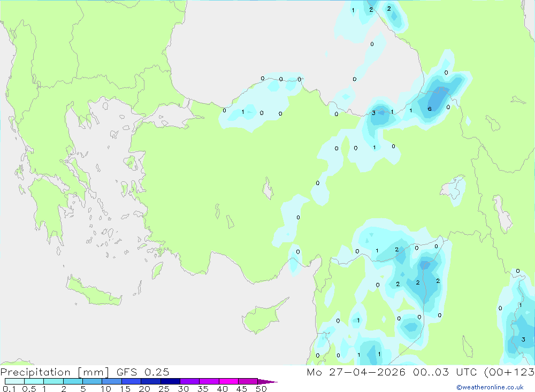Click the 0.1–0.5 mm palest legend swatch
The width and height of the screenshot is (535, 392).
tap(14, 381)
